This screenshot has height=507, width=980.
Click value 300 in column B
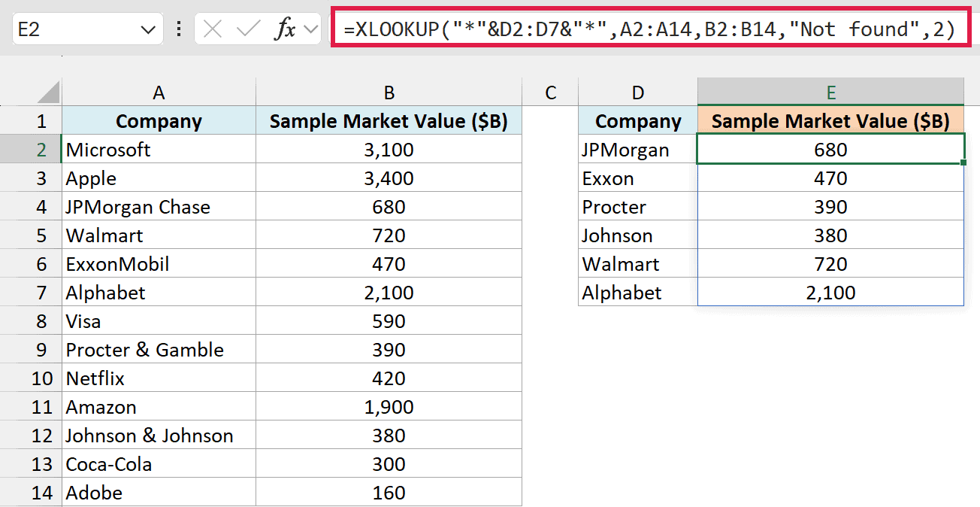(x=389, y=464)
